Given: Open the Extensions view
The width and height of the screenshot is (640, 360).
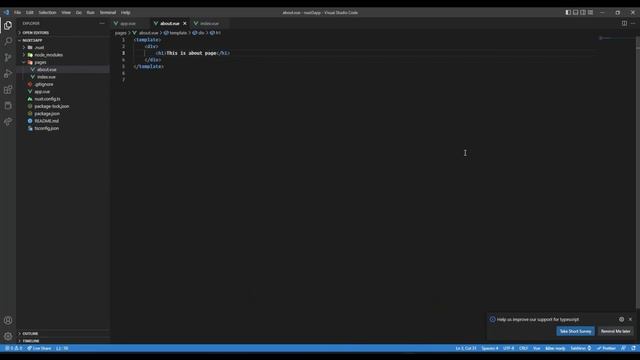Looking at the screenshot, I should (8, 90).
